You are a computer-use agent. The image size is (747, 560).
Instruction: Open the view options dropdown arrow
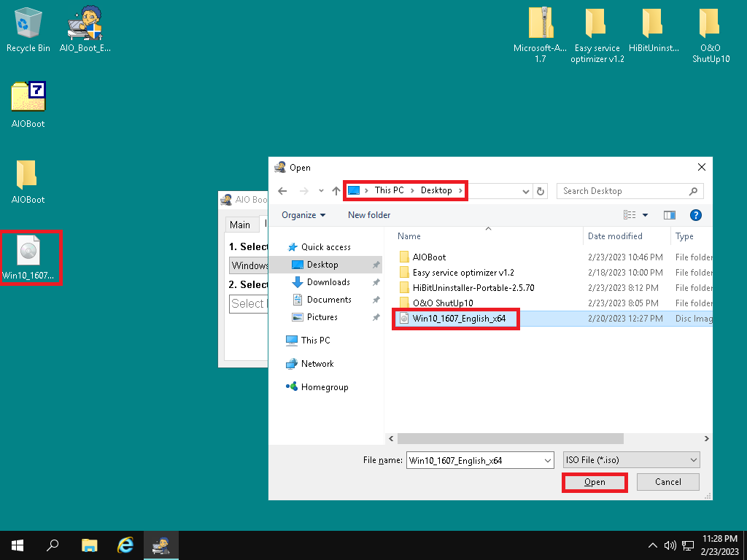click(x=646, y=215)
